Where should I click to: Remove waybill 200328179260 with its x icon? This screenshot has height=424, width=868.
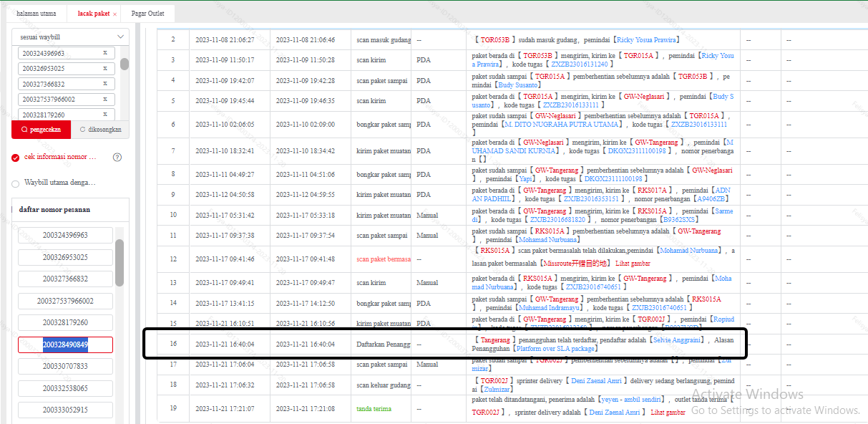105,115
